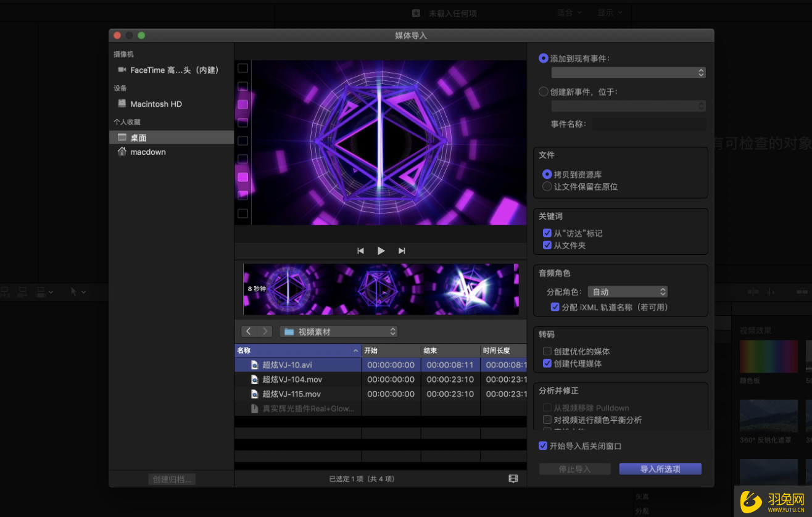Open the 视频素材 folder dropdown
The image size is (812, 517).
point(338,331)
